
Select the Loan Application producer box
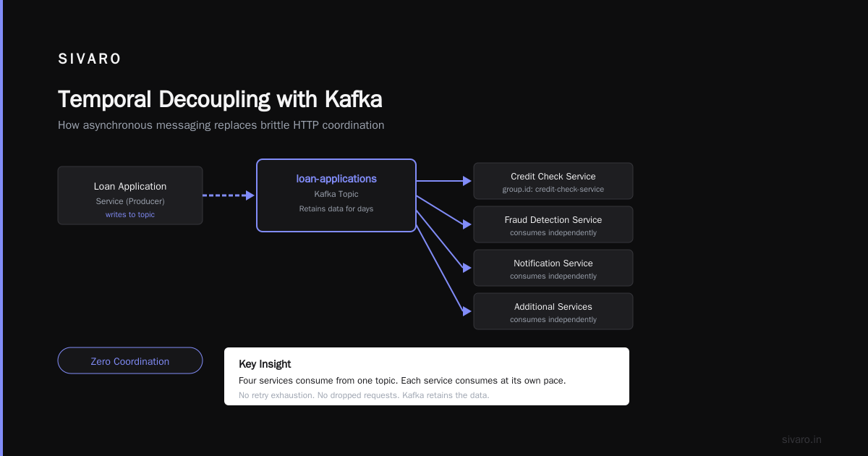point(130,195)
